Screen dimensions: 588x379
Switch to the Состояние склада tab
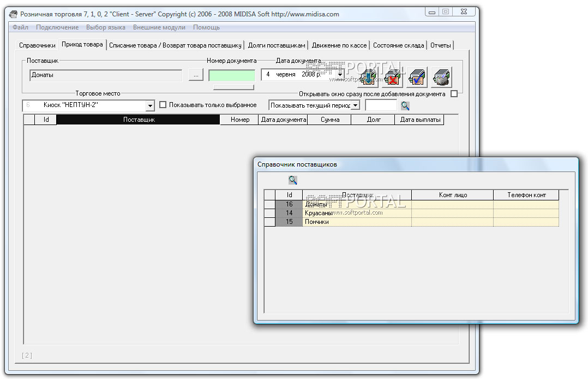pos(398,45)
